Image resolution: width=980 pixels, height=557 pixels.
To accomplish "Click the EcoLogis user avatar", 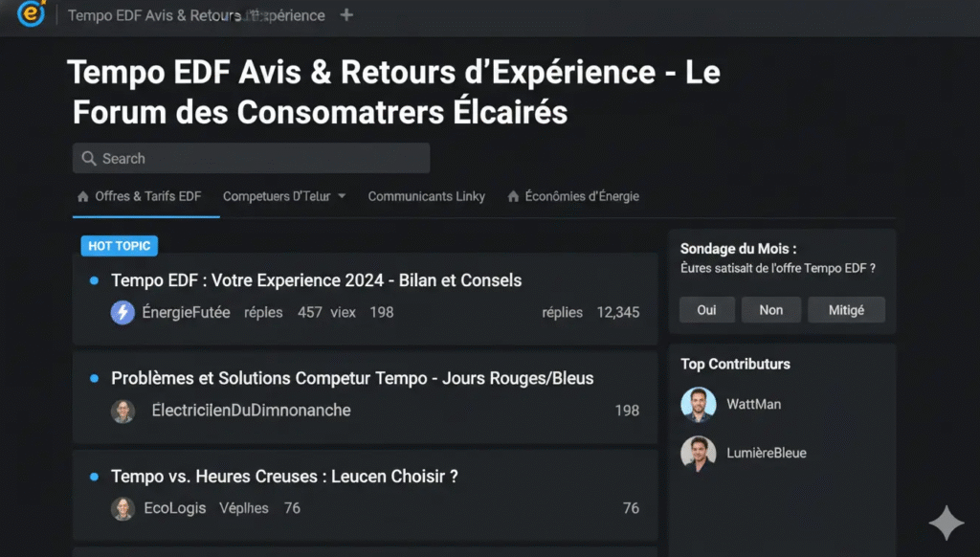I will (x=122, y=508).
